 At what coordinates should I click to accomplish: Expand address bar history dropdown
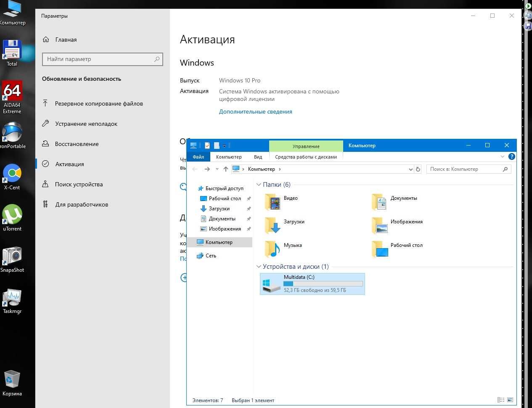(x=411, y=169)
